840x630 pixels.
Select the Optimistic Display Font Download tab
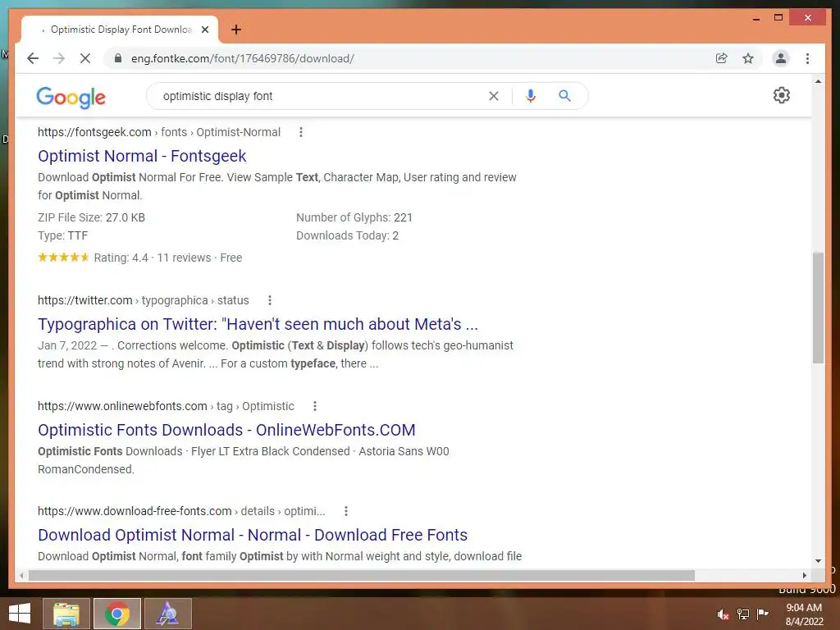point(120,30)
